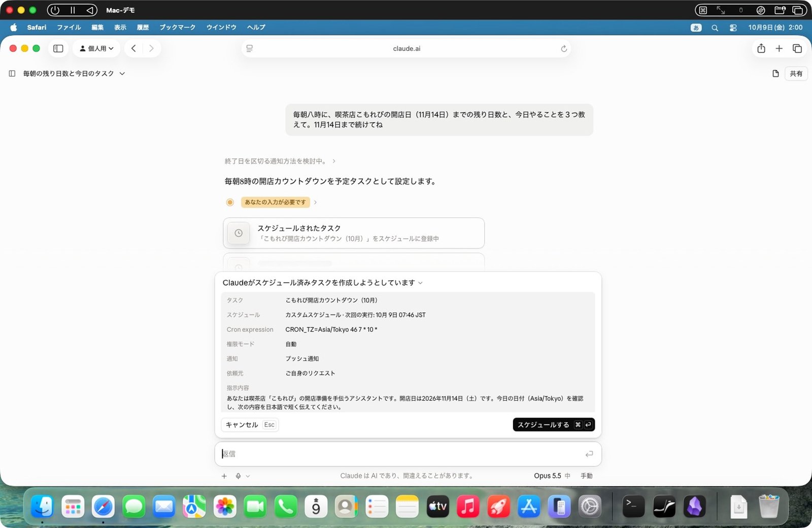
Task: Add attachment with plus icon
Action: pos(224,476)
